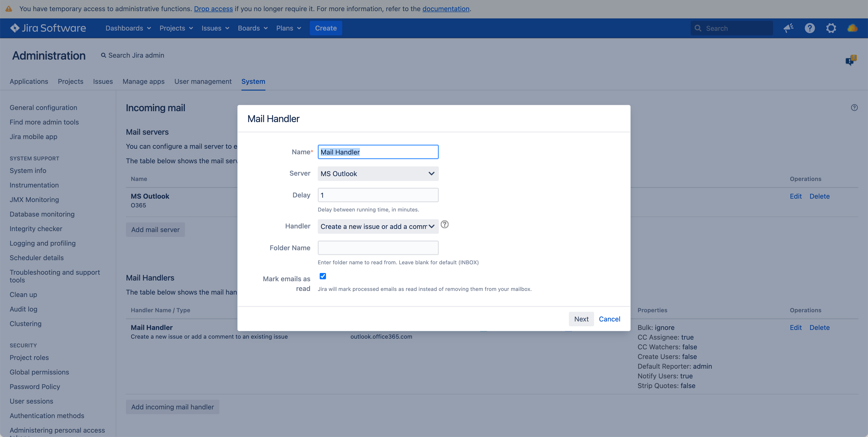Viewport: 868px width, 437px height.
Task: Click the Incoming mail page help icon
Action: [854, 108]
